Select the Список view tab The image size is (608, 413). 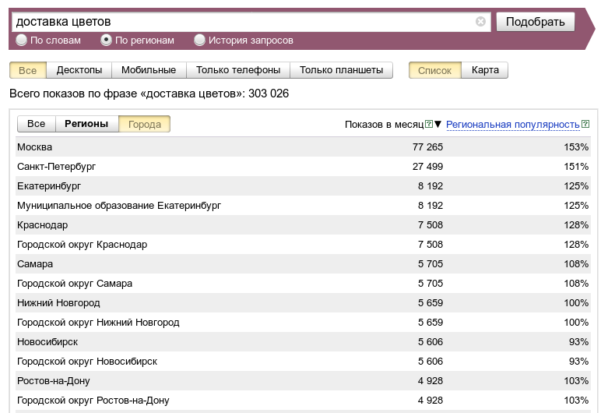pos(435,70)
